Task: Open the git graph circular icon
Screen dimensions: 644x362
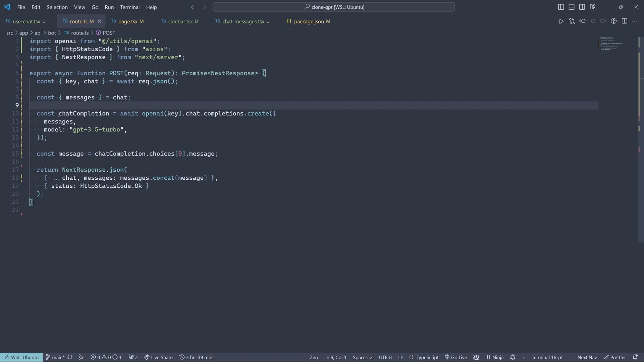Action: point(614,21)
